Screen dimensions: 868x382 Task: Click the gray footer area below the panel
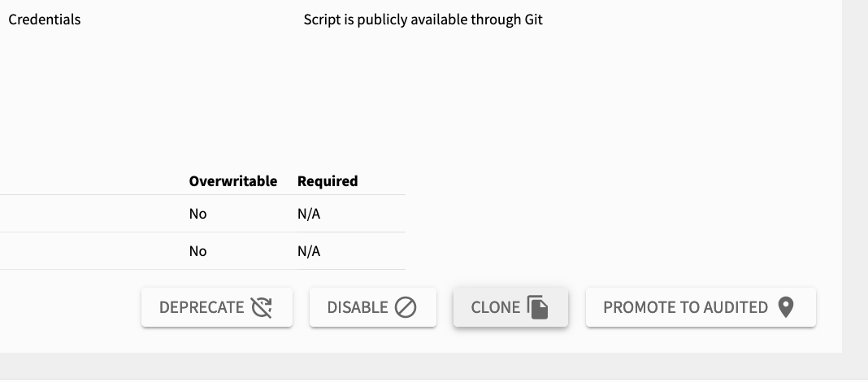434,366
